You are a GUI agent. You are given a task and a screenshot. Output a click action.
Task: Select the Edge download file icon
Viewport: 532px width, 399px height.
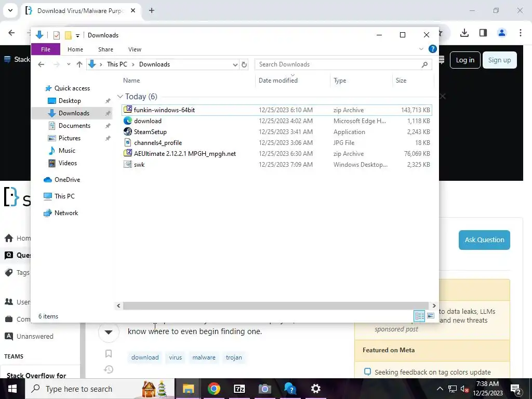click(x=128, y=121)
